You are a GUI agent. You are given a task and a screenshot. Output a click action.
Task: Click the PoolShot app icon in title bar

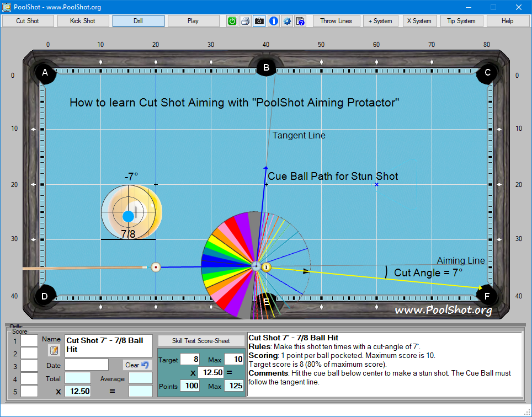[7, 7]
